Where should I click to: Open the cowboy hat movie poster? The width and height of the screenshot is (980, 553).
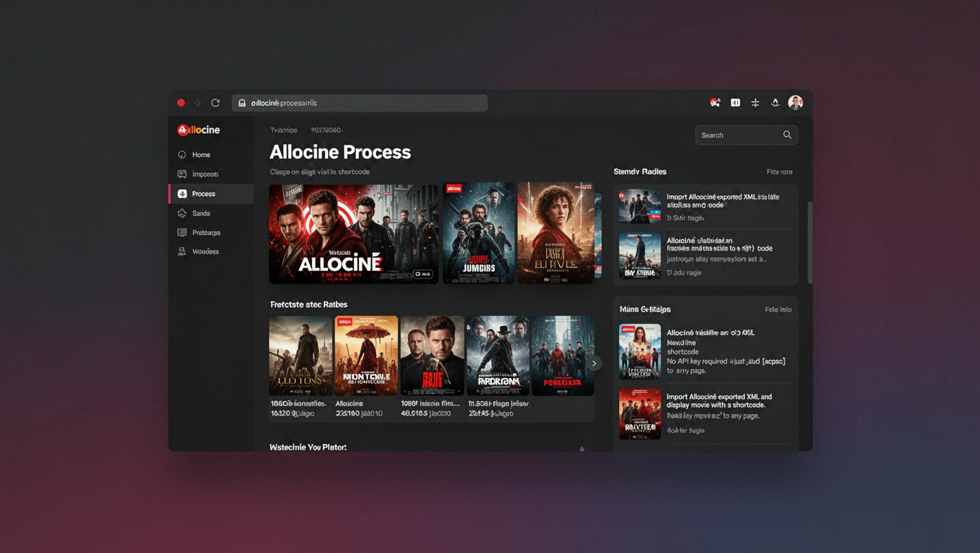498,356
